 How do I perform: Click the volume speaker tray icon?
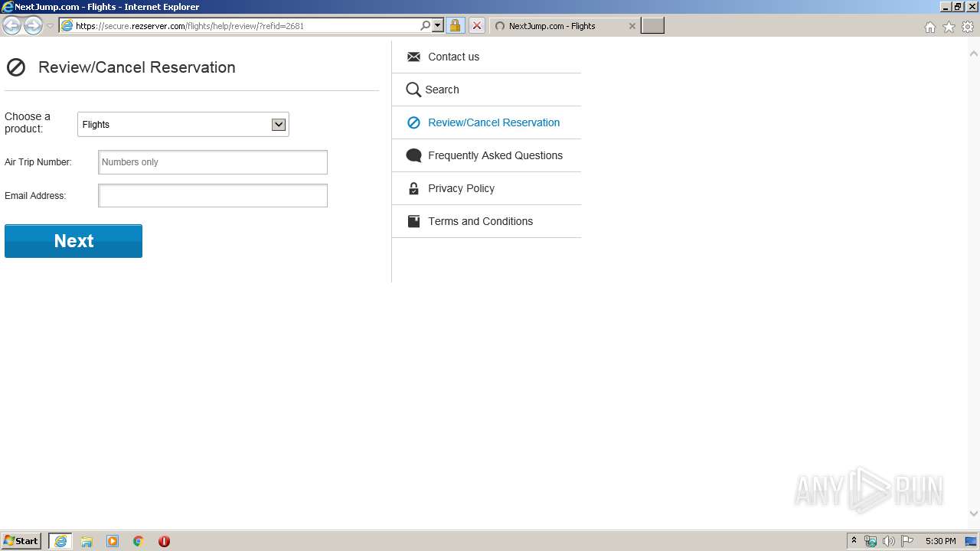coord(889,541)
